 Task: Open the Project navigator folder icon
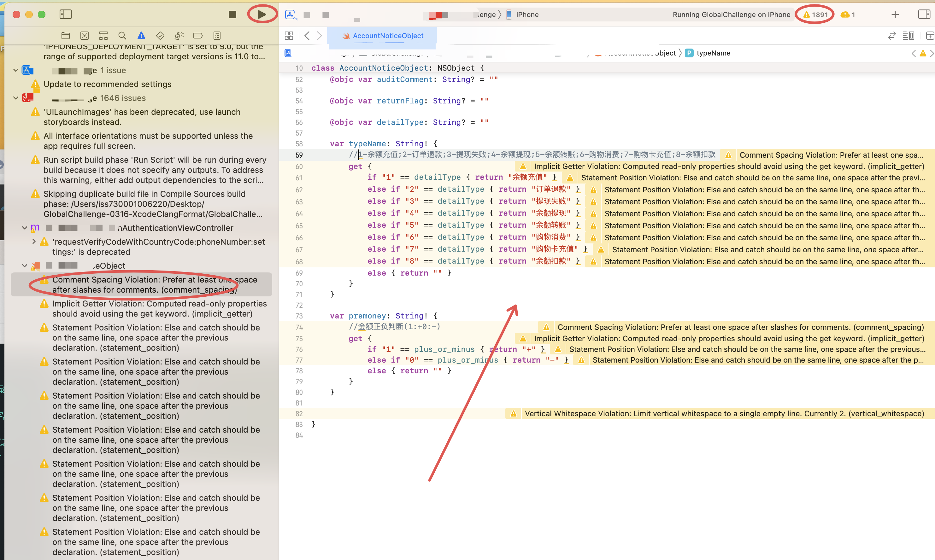pyautogui.click(x=65, y=35)
